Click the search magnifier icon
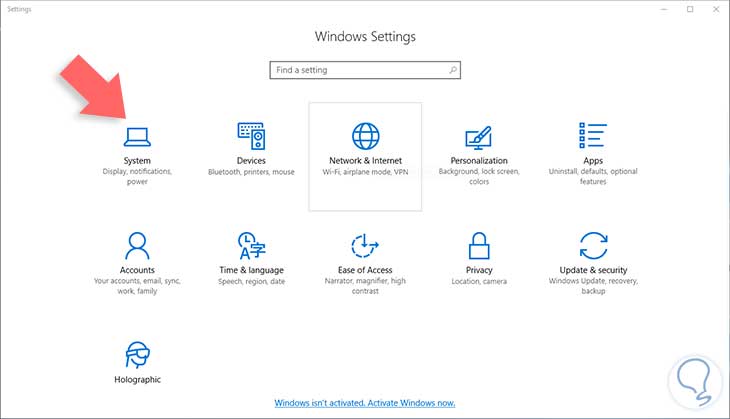The width and height of the screenshot is (730, 419). (453, 70)
